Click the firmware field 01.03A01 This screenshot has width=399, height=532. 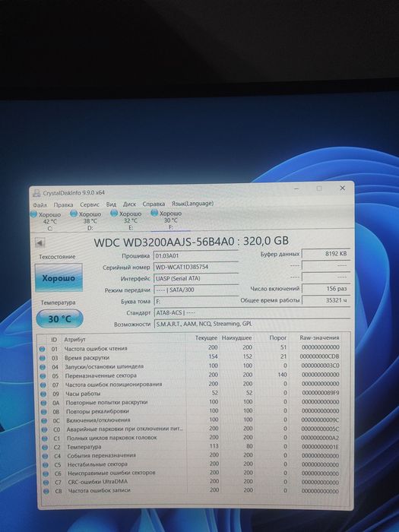(196, 256)
